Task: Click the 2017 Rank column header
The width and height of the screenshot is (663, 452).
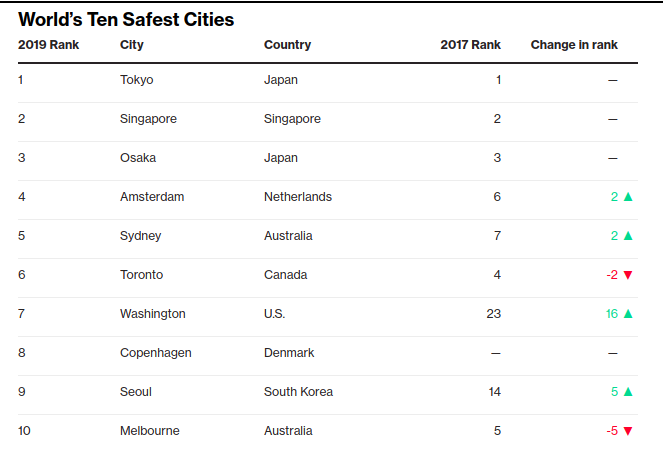Action: (470, 45)
